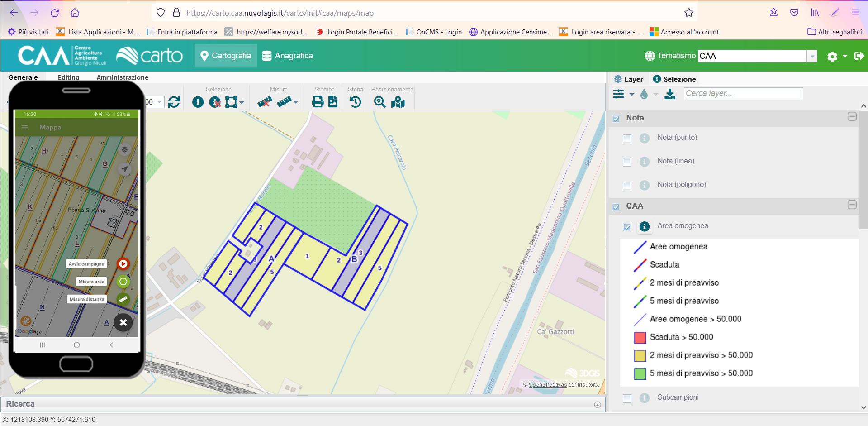868x426 pixels.
Task: Open the zoom-to-location tool in Posizionamento
Action: (380, 102)
